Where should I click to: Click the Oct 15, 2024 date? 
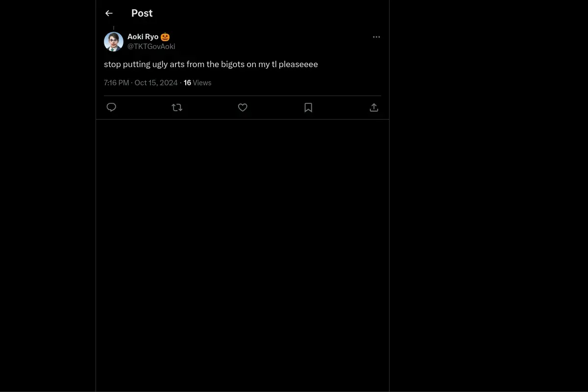(156, 83)
